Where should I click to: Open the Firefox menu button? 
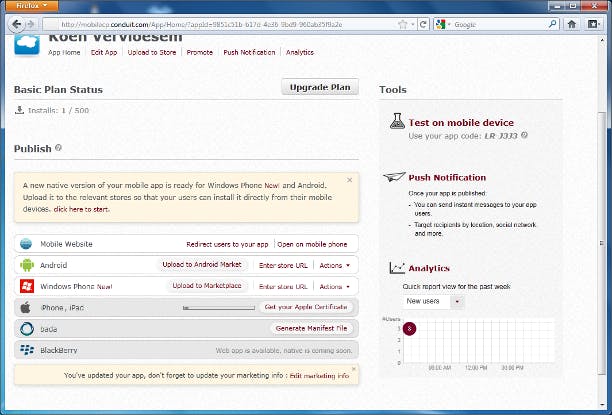[32, 5]
